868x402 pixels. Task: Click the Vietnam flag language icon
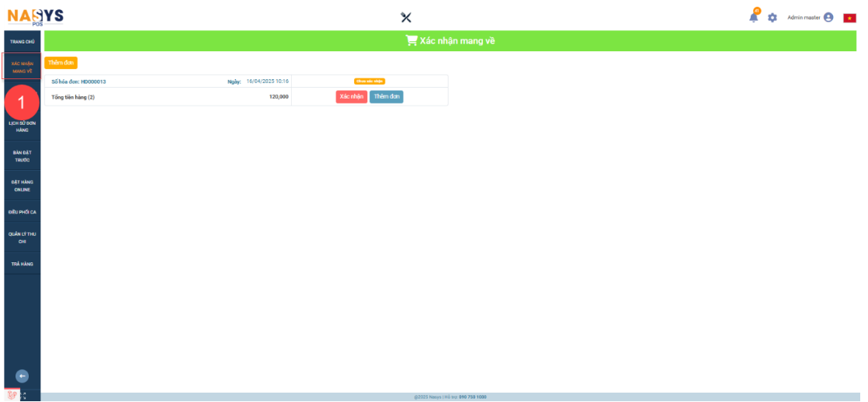click(849, 18)
